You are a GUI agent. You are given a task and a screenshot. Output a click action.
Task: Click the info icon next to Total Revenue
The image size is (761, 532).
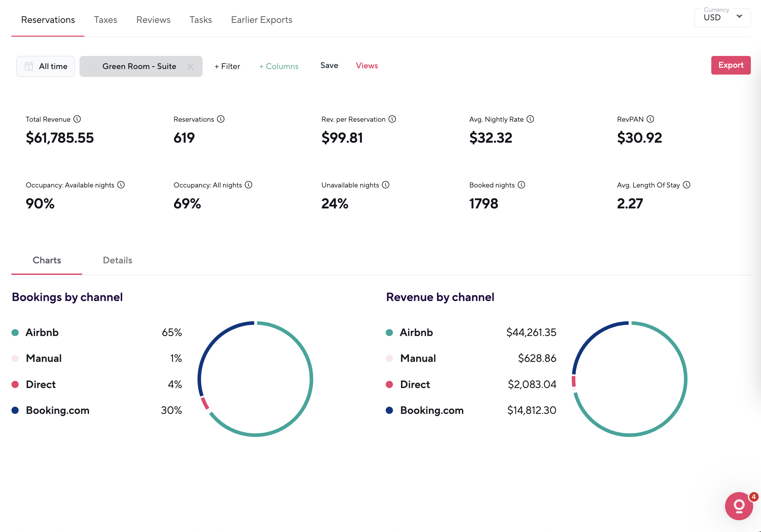(78, 119)
